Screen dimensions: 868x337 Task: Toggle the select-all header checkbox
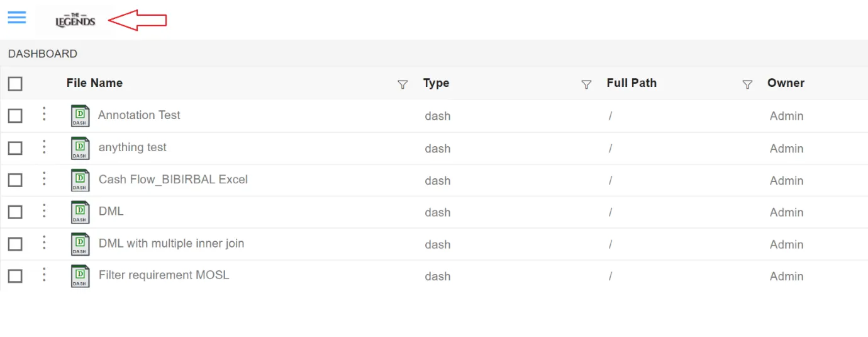pyautogui.click(x=15, y=84)
